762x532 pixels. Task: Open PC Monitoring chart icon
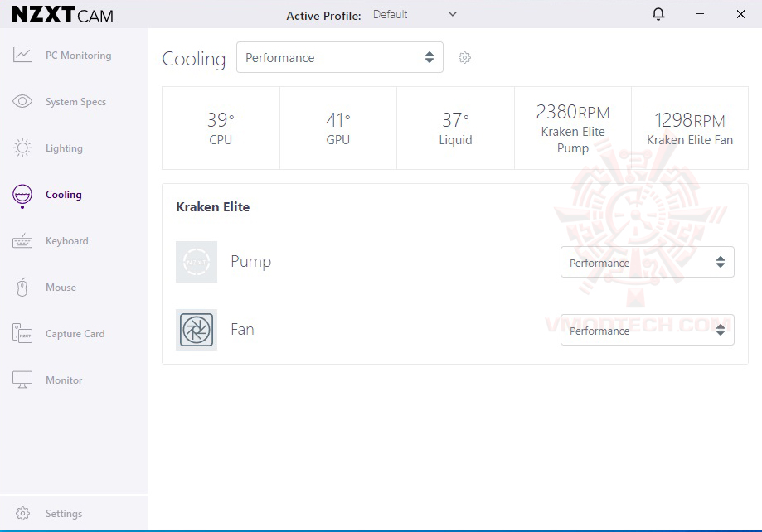click(x=22, y=55)
